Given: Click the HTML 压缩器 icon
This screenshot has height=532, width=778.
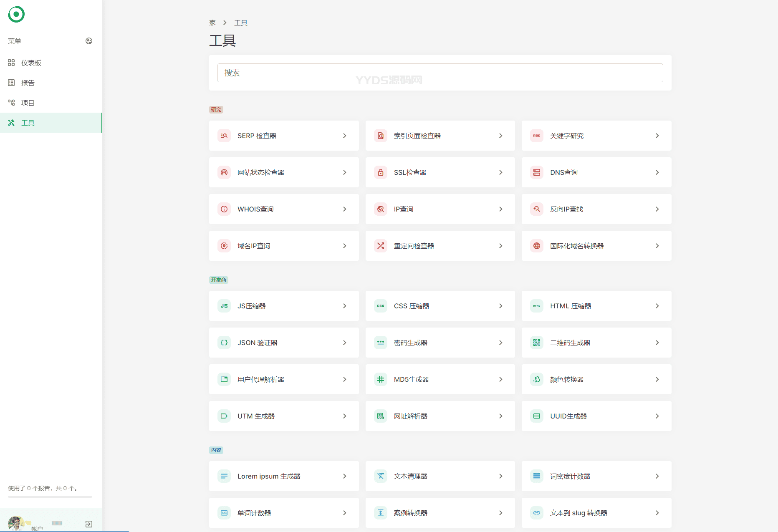Looking at the screenshot, I should point(537,306).
